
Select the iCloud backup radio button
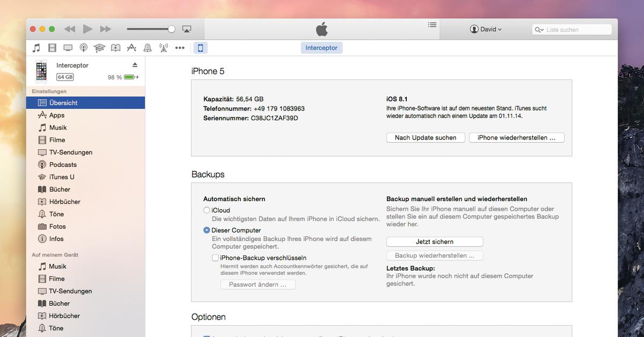click(x=207, y=210)
